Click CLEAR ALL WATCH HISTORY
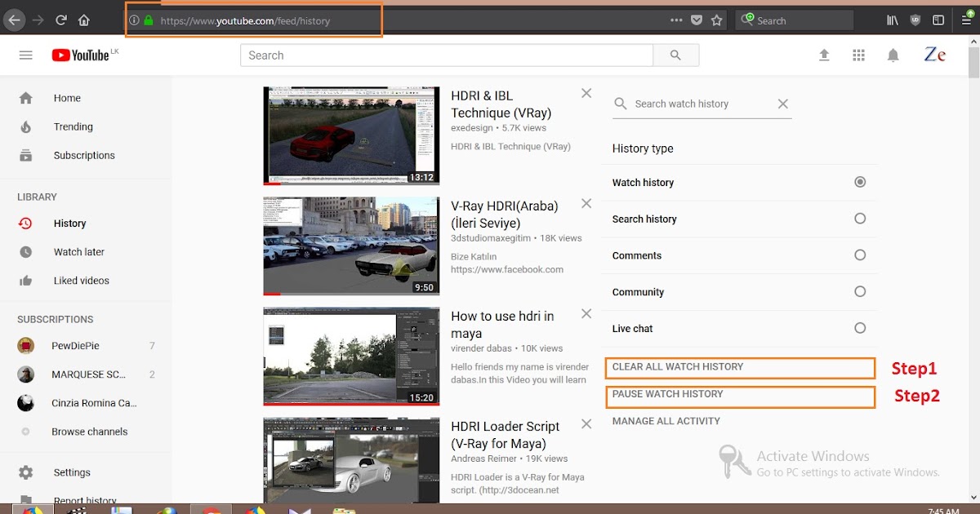Image resolution: width=980 pixels, height=514 pixels. coord(740,367)
